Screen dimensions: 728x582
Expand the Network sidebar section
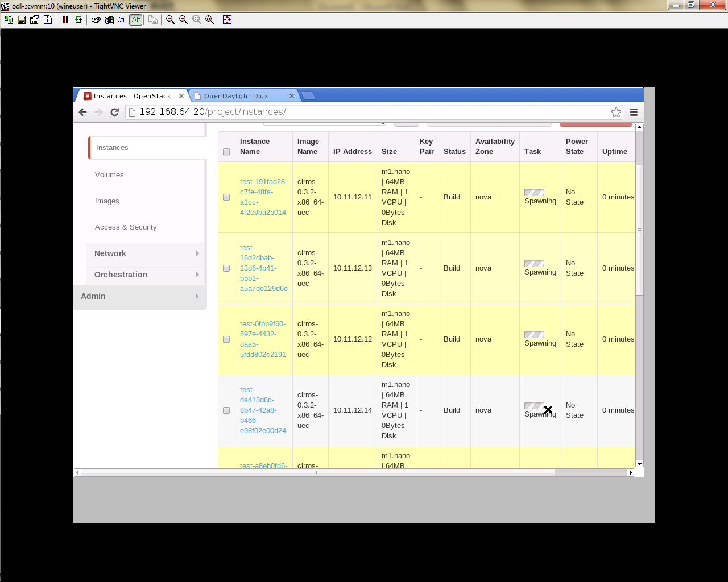pyautogui.click(x=145, y=253)
